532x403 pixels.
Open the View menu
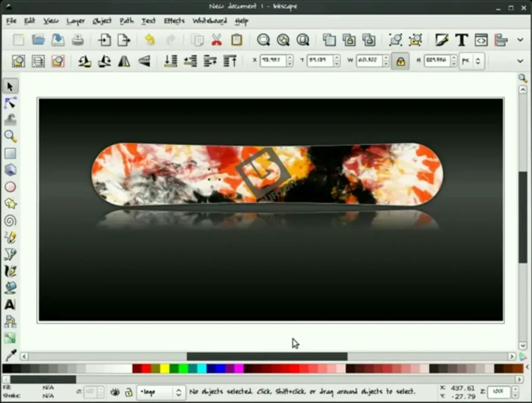click(50, 21)
